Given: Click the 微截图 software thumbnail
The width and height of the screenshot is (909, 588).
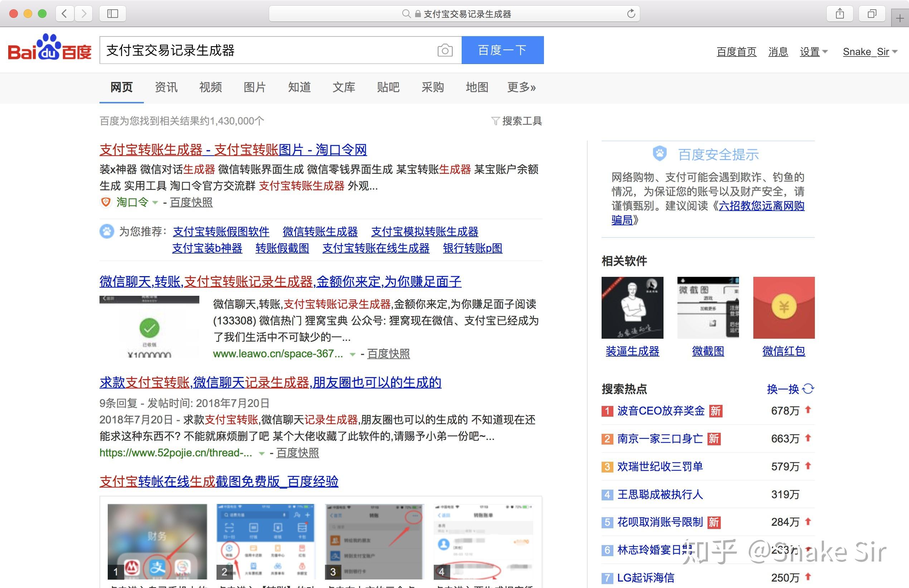Looking at the screenshot, I should click(708, 307).
